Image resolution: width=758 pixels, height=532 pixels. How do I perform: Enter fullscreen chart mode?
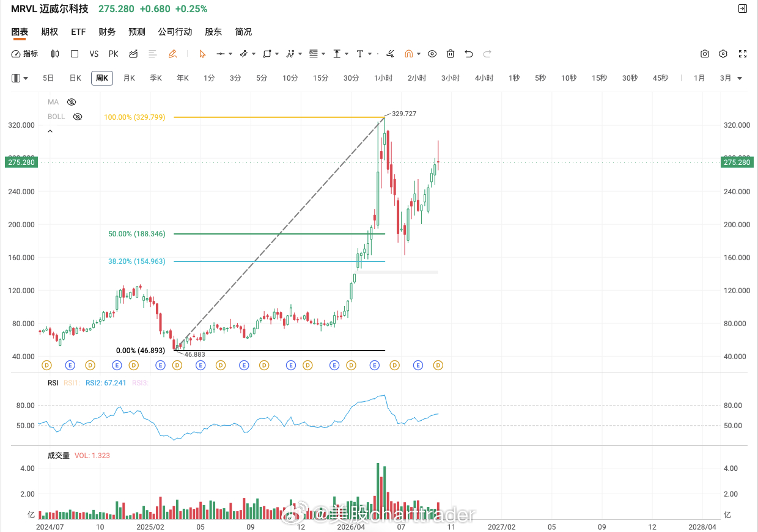(743, 54)
